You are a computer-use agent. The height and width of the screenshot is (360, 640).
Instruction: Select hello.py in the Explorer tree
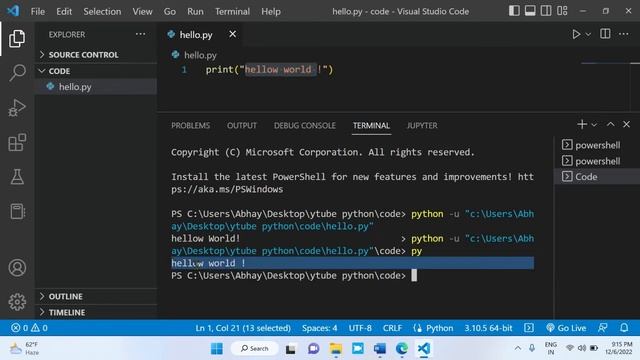96,87
